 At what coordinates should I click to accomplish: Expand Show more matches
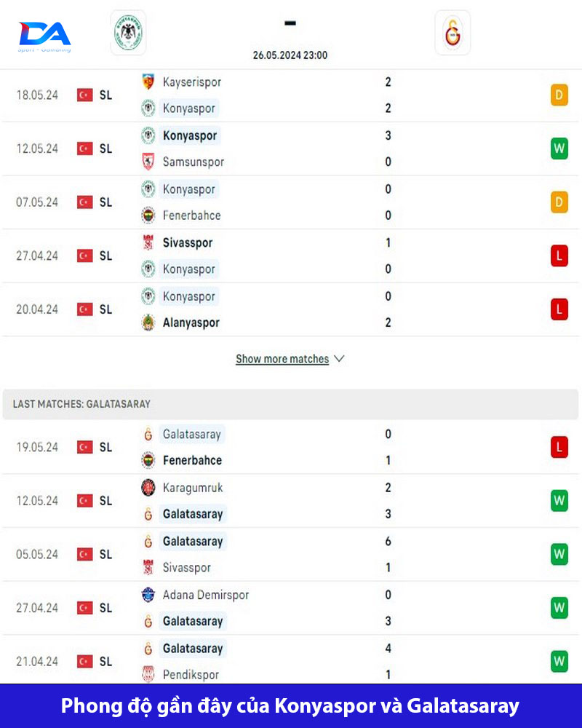282,358
